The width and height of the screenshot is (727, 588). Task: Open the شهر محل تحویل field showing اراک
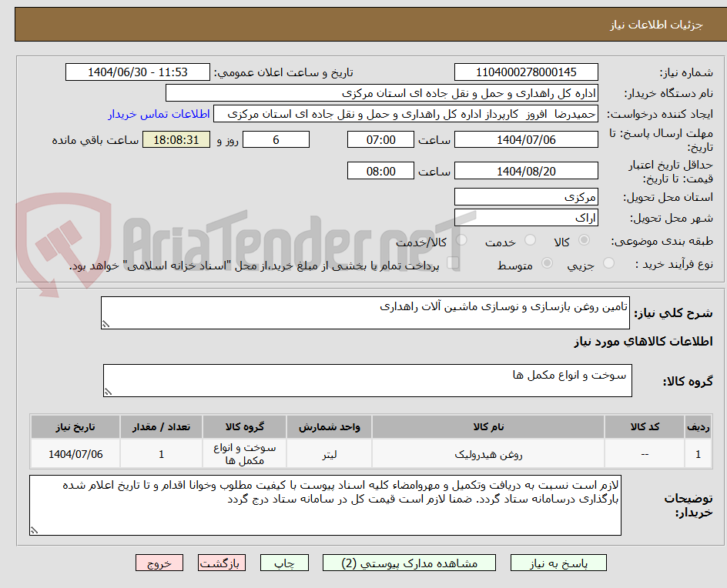[526, 218]
